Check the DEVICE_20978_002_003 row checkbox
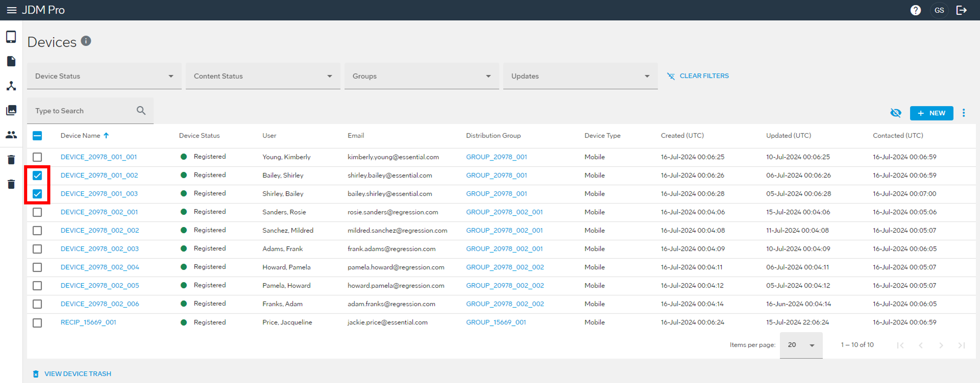Screen dimensions: 980x383 37,249
